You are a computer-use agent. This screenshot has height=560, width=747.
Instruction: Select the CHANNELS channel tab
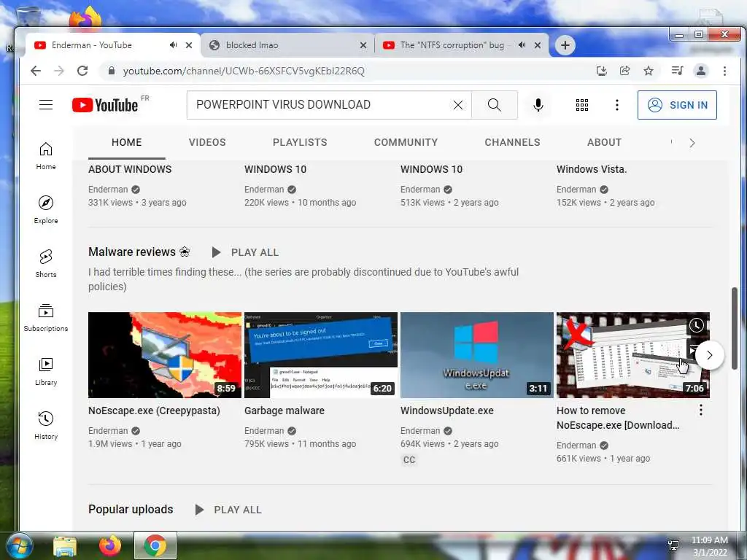512,142
